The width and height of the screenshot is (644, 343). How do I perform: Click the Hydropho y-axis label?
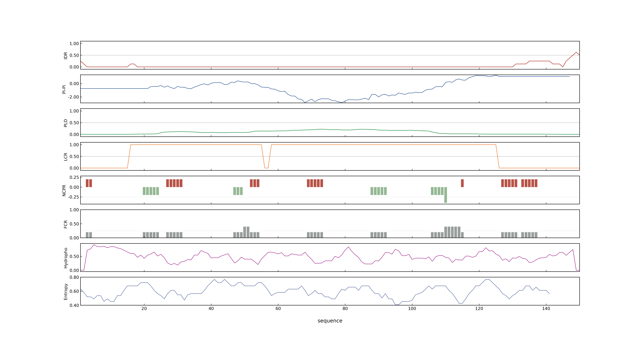click(66, 258)
